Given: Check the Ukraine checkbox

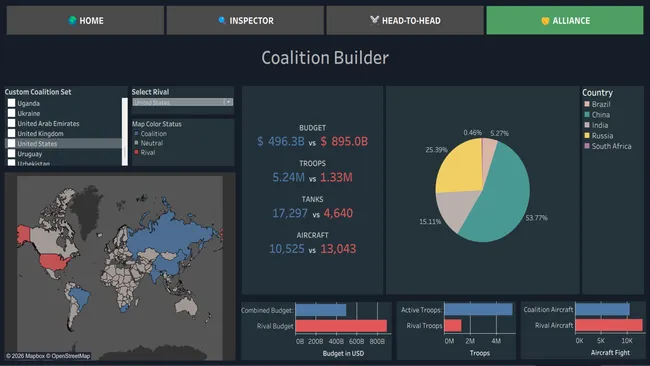Looking at the screenshot, I should point(12,113).
